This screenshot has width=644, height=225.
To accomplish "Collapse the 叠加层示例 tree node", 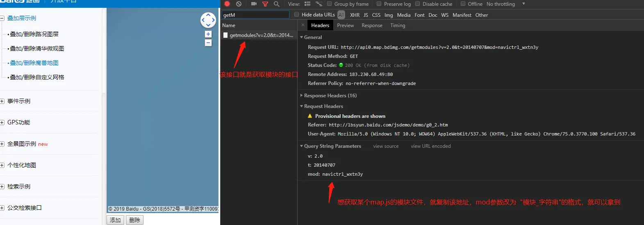I will pyautogui.click(x=2, y=18).
